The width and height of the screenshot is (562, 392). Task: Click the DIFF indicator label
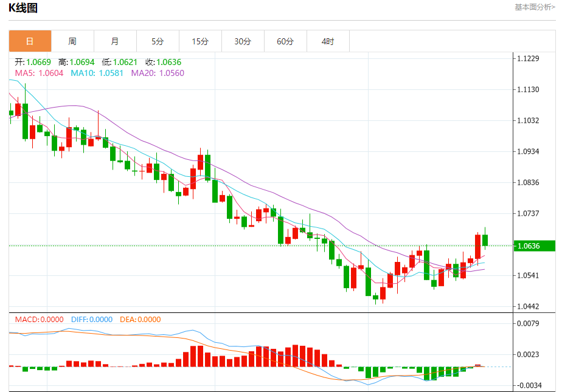[92, 319]
